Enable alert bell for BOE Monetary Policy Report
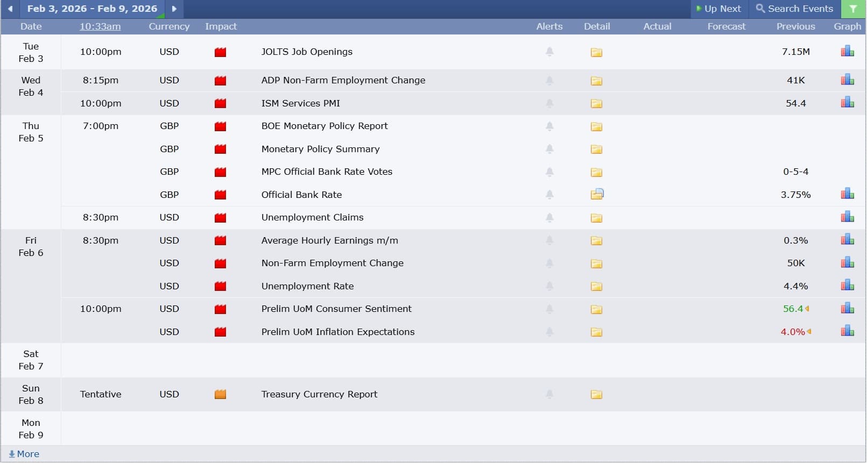Image resolution: width=868 pixels, height=463 pixels. [x=551, y=126]
